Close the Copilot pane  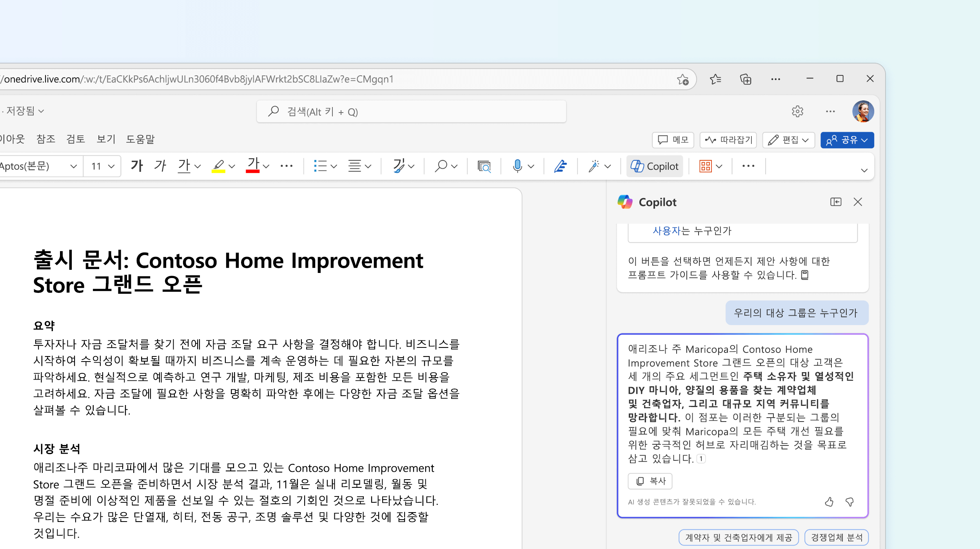pyautogui.click(x=858, y=202)
